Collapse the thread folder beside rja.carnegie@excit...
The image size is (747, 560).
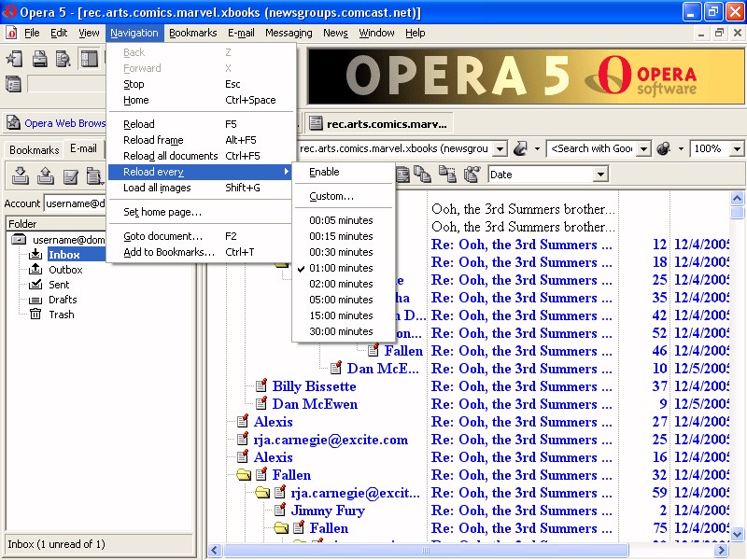(x=262, y=492)
